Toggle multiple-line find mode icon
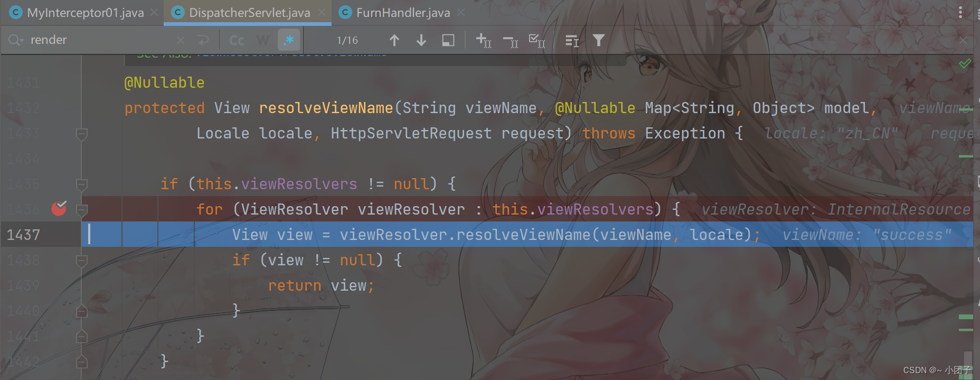The height and width of the screenshot is (380, 980). [x=572, y=40]
